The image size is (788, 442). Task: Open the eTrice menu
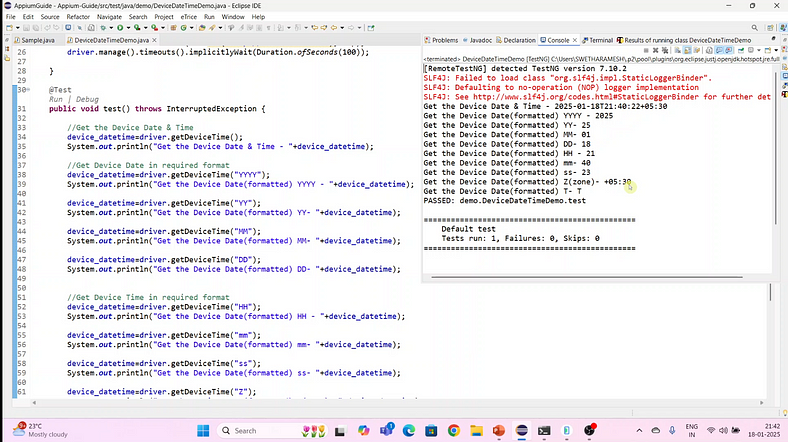tap(188, 17)
